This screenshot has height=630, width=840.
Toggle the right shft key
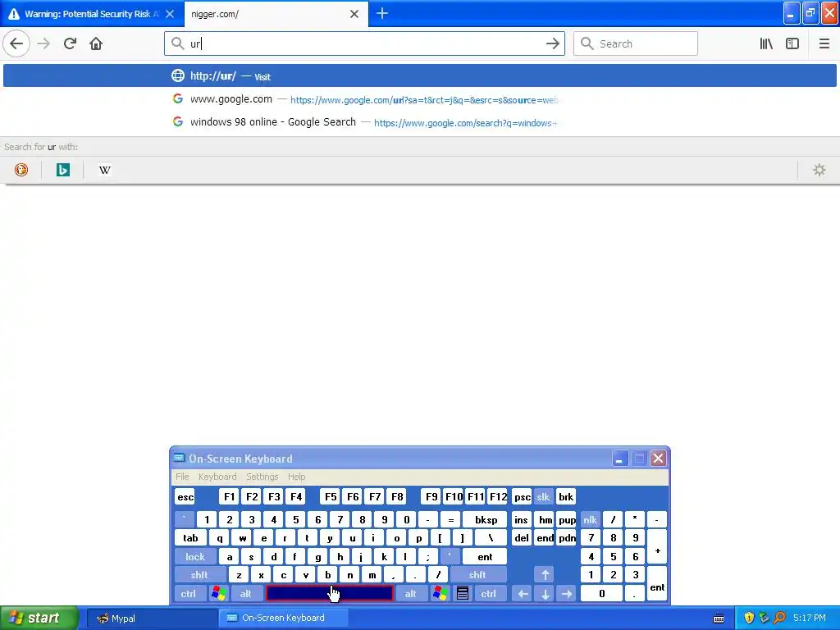click(x=477, y=575)
